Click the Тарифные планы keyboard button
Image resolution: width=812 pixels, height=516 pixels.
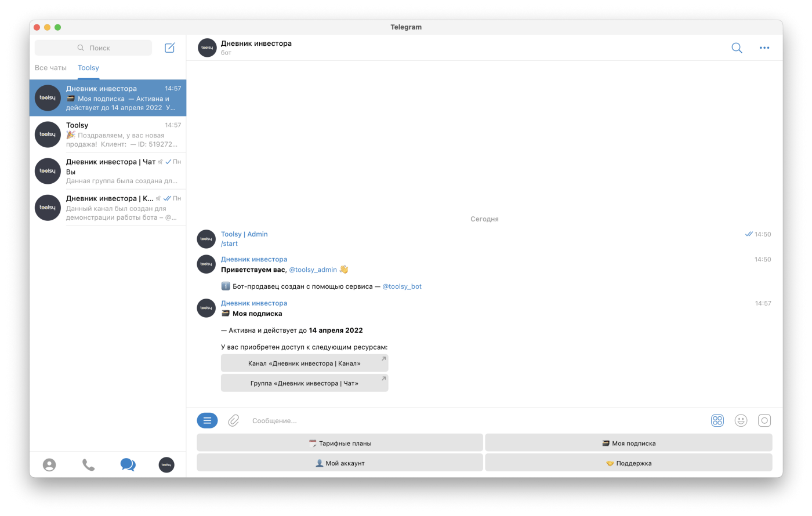pyautogui.click(x=340, y=443)
